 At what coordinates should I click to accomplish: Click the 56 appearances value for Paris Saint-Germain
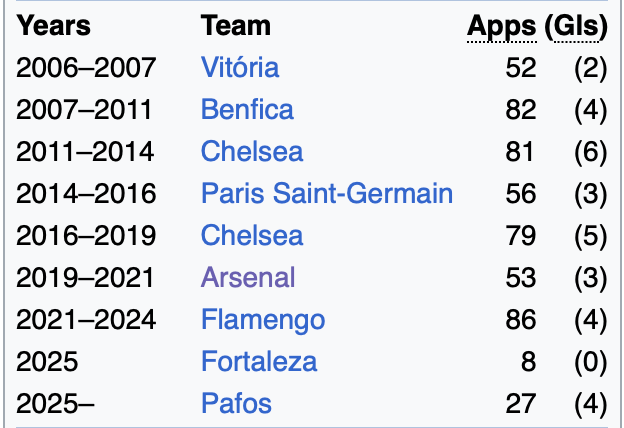(x=521, y=194)
